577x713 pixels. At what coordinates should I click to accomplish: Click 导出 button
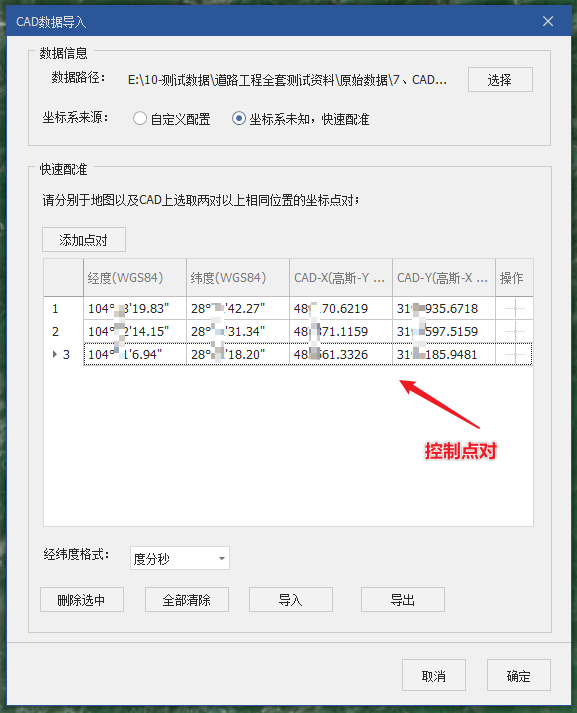click(x=403, y=600)
